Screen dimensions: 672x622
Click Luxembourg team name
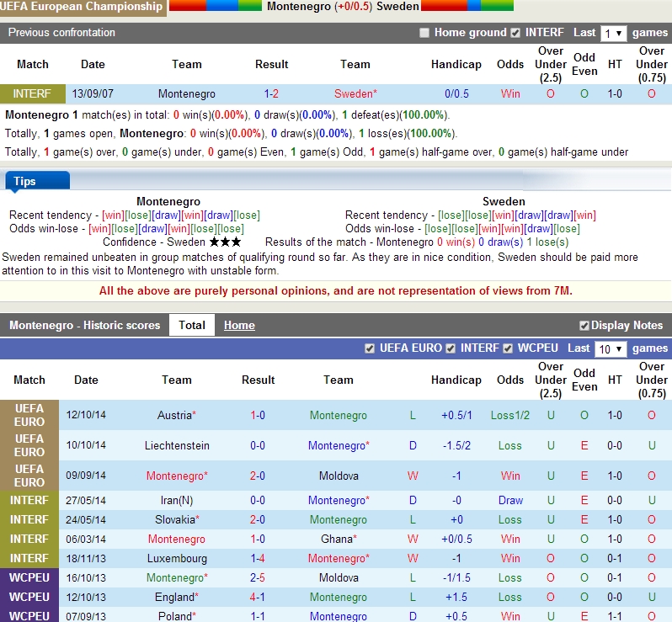pyautogui.click(x=177, y=558)
